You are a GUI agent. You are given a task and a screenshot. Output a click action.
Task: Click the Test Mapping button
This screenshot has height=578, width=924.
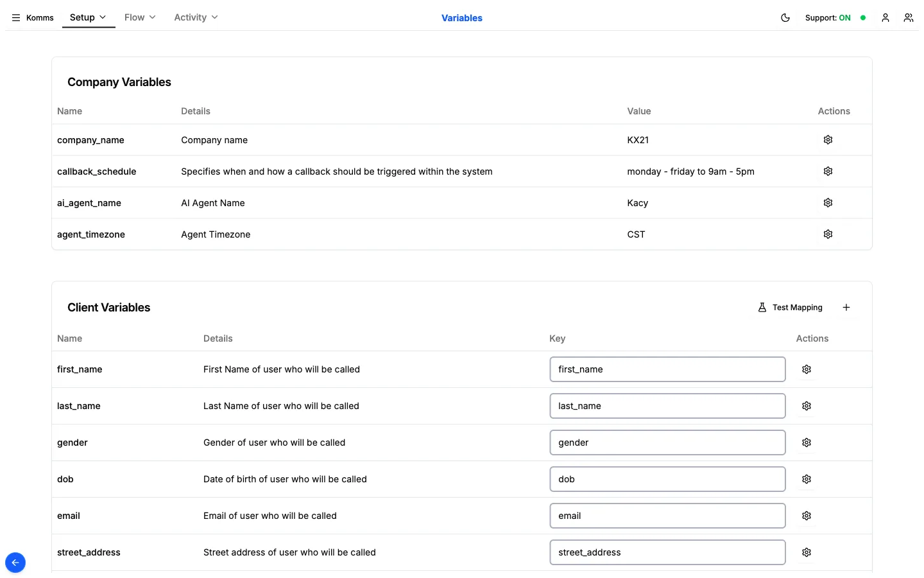[790, 308]
